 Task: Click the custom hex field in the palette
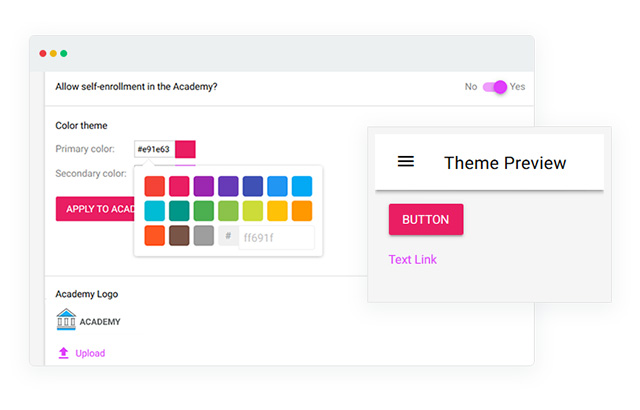coord(275,237)
